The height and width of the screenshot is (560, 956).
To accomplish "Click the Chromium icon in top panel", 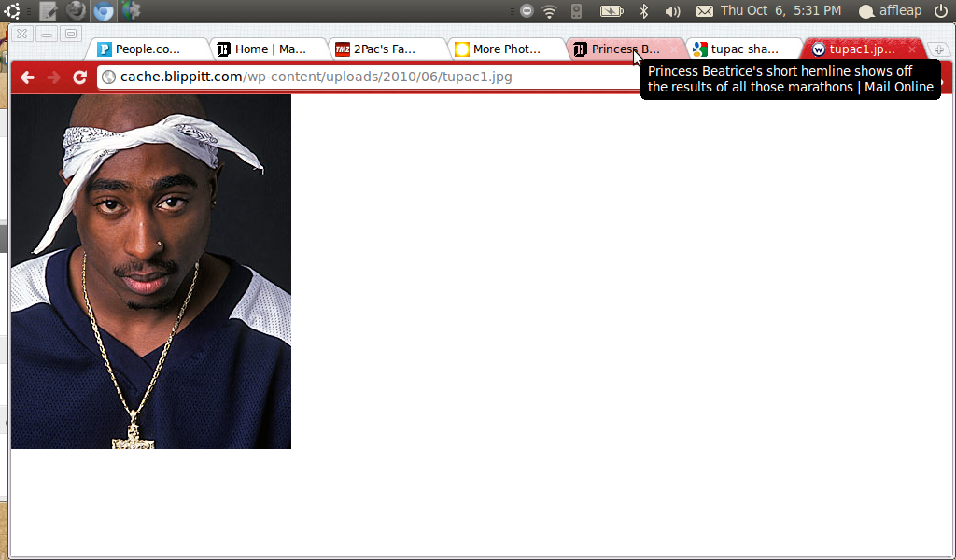I will point(104,10).
